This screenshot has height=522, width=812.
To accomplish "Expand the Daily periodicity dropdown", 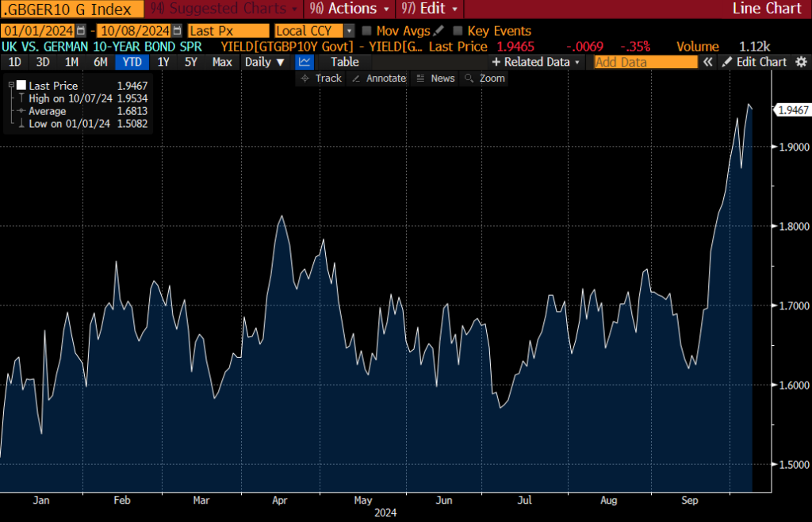I will 264,62.
